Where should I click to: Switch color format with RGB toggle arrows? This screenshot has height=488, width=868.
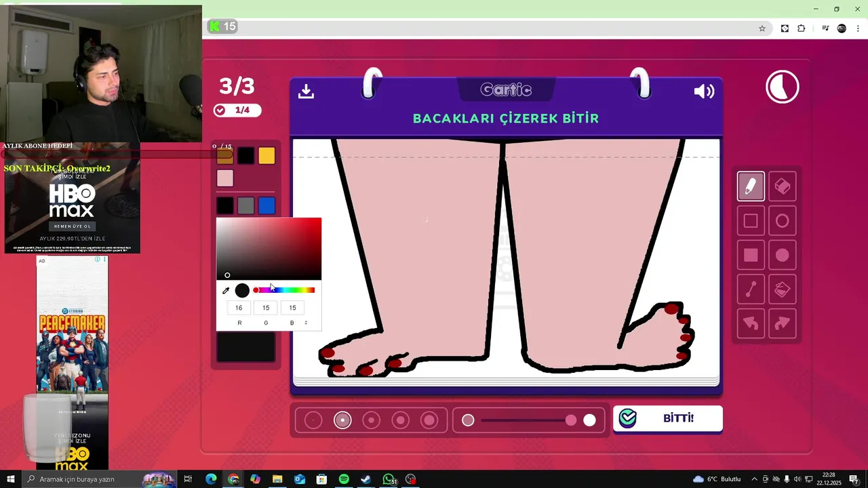pyautogui.click(x=306, y=323)
